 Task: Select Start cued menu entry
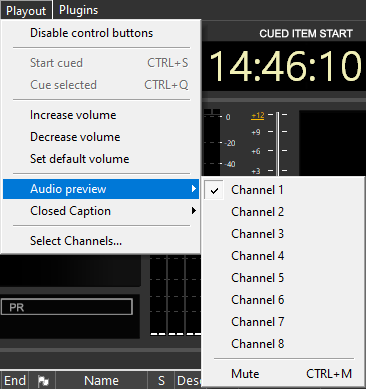tap(101, 63)
